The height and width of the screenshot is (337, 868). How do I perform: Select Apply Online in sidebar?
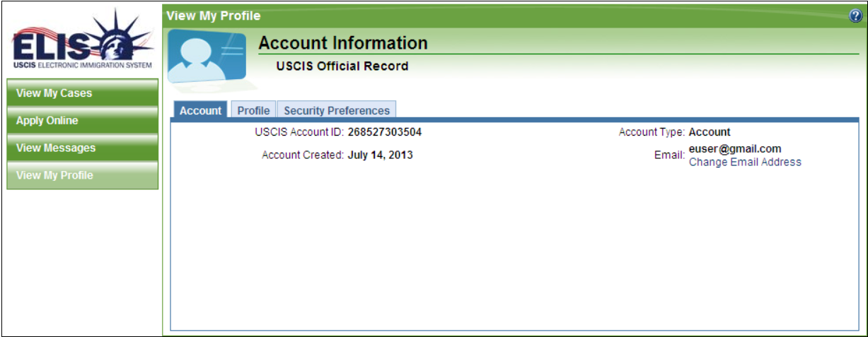click(82, 121)
